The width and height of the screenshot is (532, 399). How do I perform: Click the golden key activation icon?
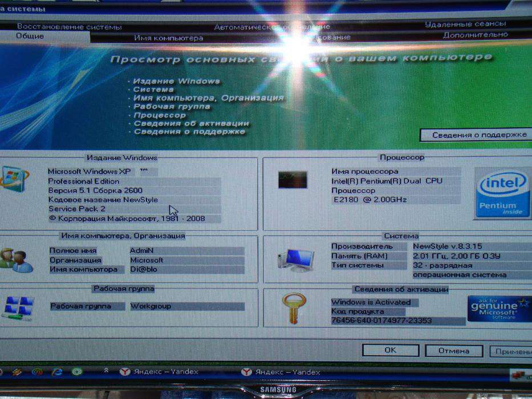coord(294,308)
